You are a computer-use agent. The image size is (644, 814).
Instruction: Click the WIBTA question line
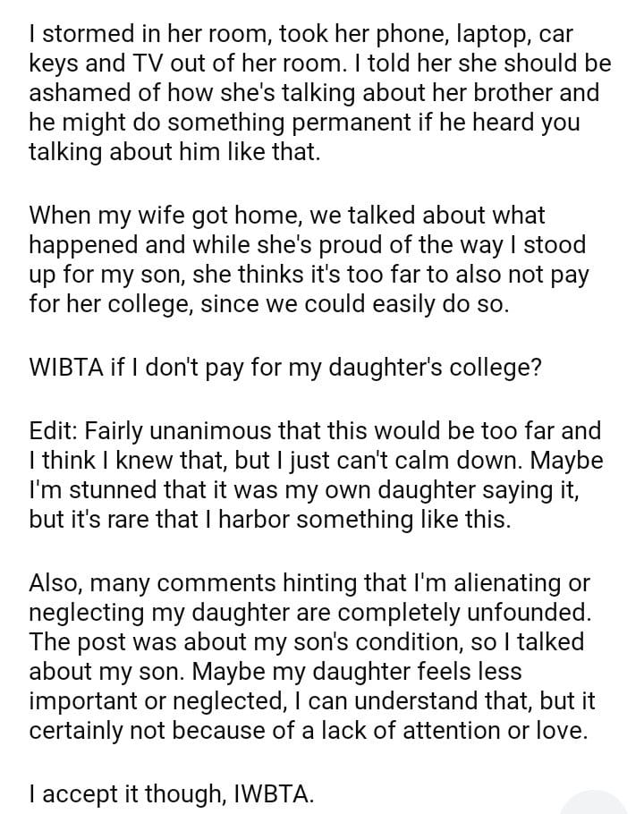pyautogui.click(x=284, y=369)
